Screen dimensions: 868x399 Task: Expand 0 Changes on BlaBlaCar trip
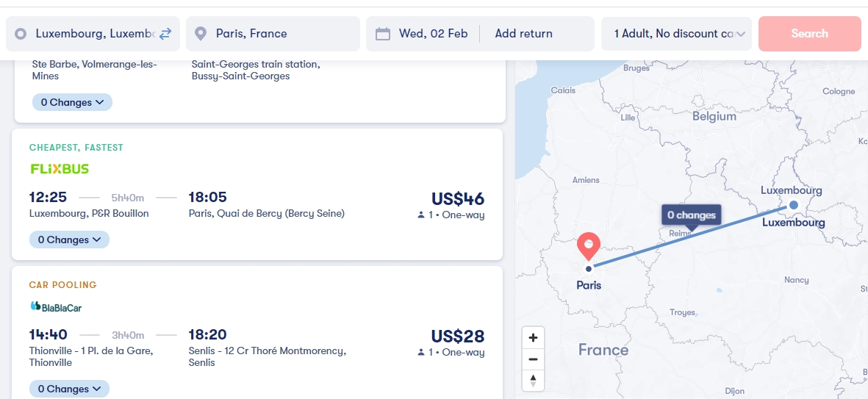69,389
